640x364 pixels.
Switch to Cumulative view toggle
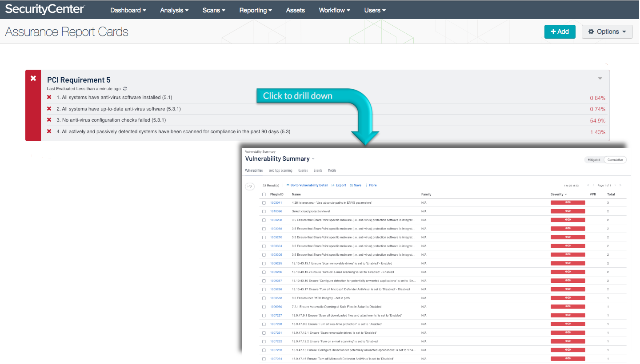pos(615,160)
